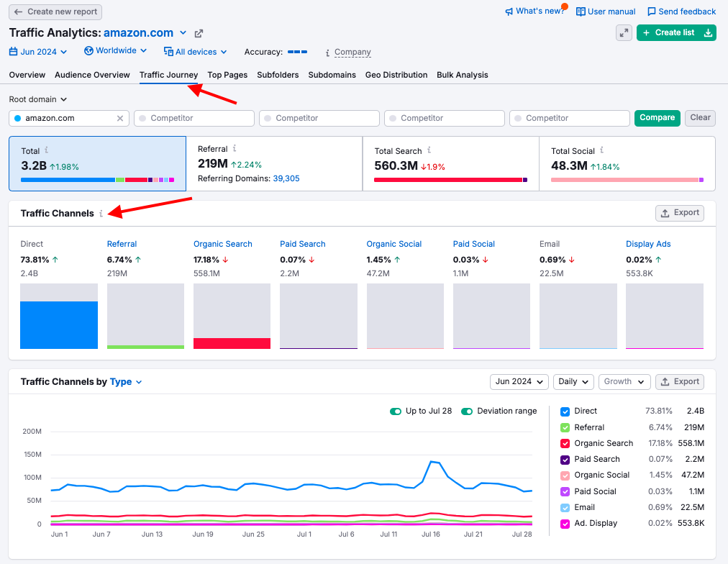Screen dimensions: 728x564
Task: Open amazon.com in external link icon
Action: point(199,33)
